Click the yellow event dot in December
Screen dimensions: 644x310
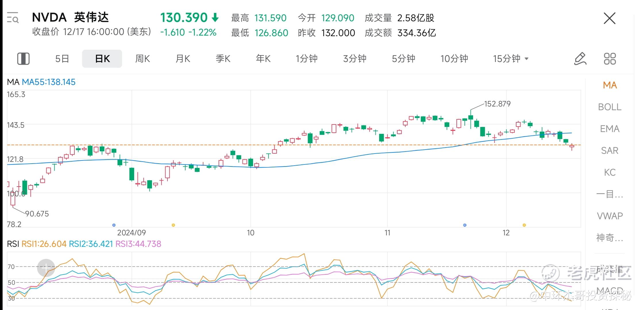(524, 225)
